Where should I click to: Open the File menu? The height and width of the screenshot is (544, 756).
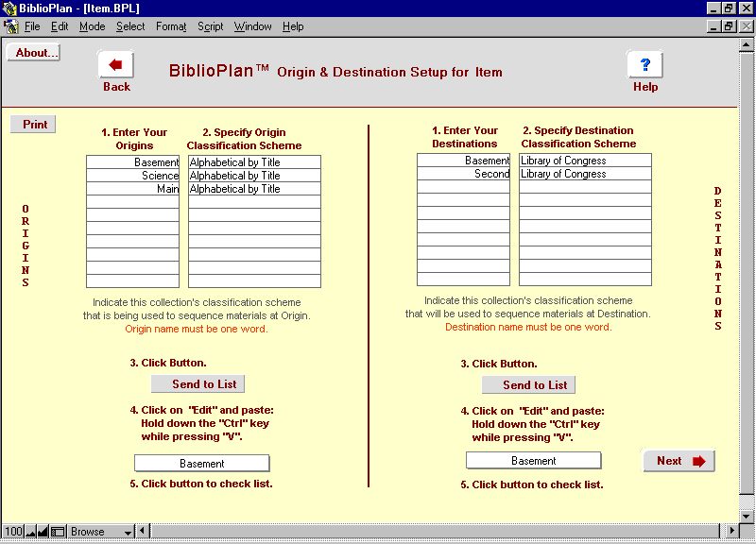tap(32, 26)
